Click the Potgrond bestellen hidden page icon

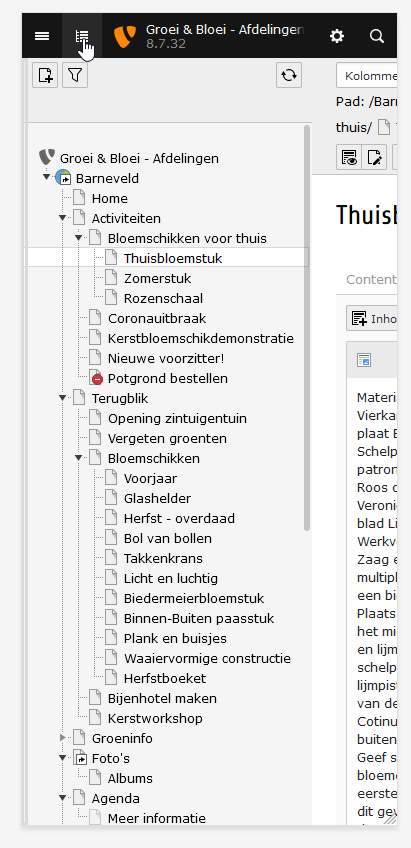pos(95,377)
